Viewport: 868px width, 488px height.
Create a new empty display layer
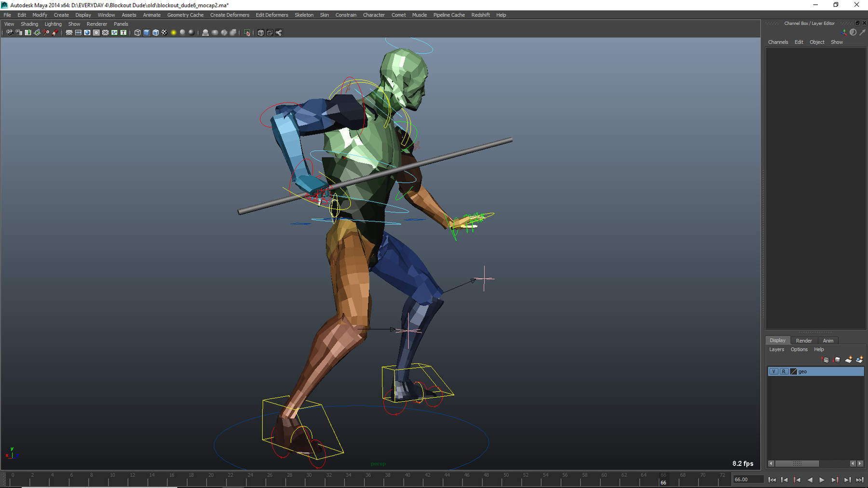[848, 359]
